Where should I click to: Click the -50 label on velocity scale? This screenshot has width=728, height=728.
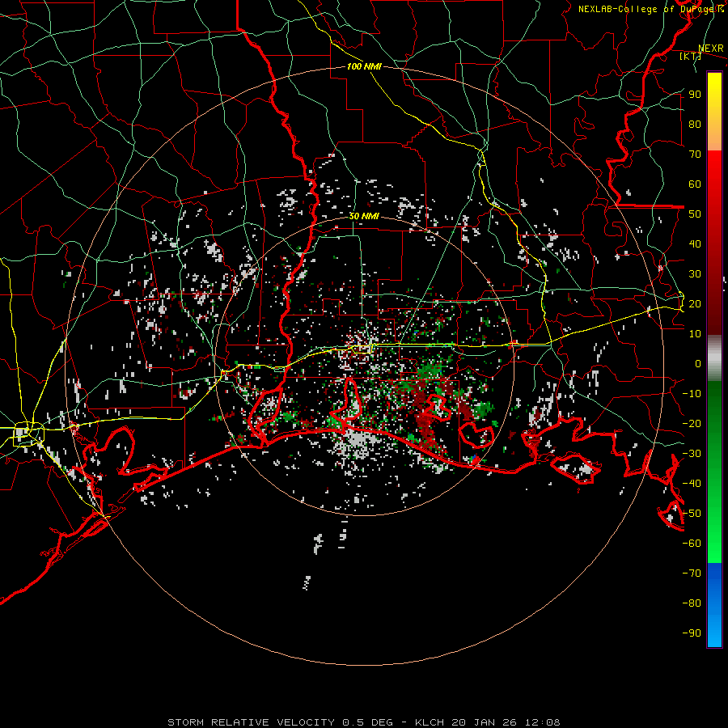pos(692,514)
